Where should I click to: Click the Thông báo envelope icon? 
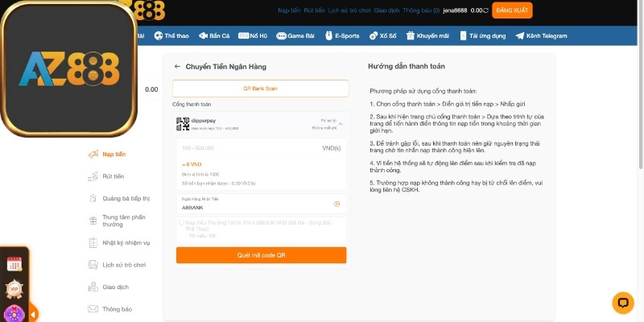click(x=93, y=309)
